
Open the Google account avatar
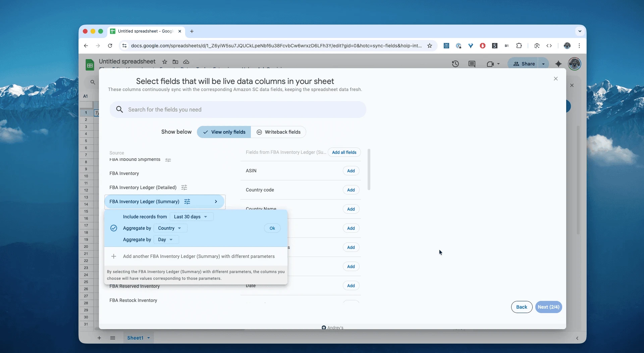pos(575,64)
